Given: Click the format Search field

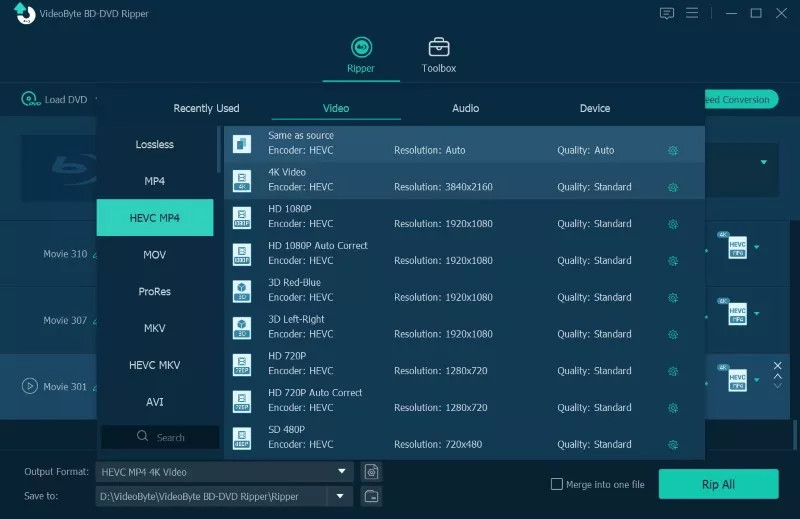Looking at the screenshot, I should pyautogui.click(x=161, y=437).
